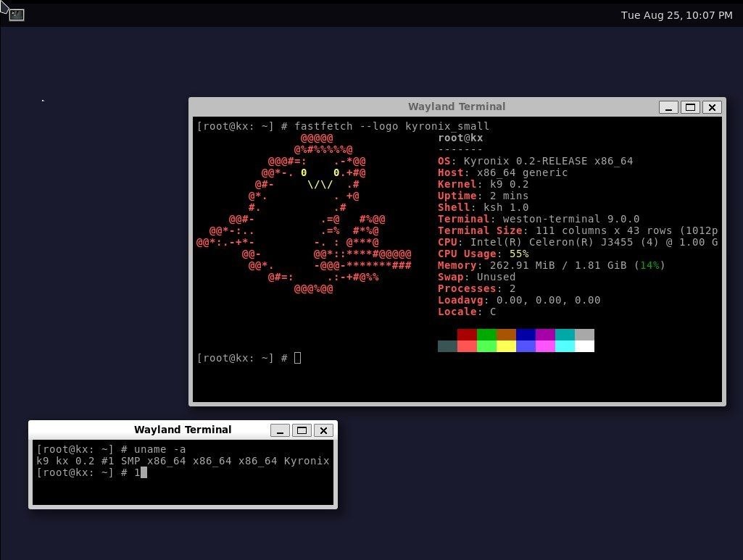Select the dark blue palette swatch
743x560 pixels.
click(526, 335)
